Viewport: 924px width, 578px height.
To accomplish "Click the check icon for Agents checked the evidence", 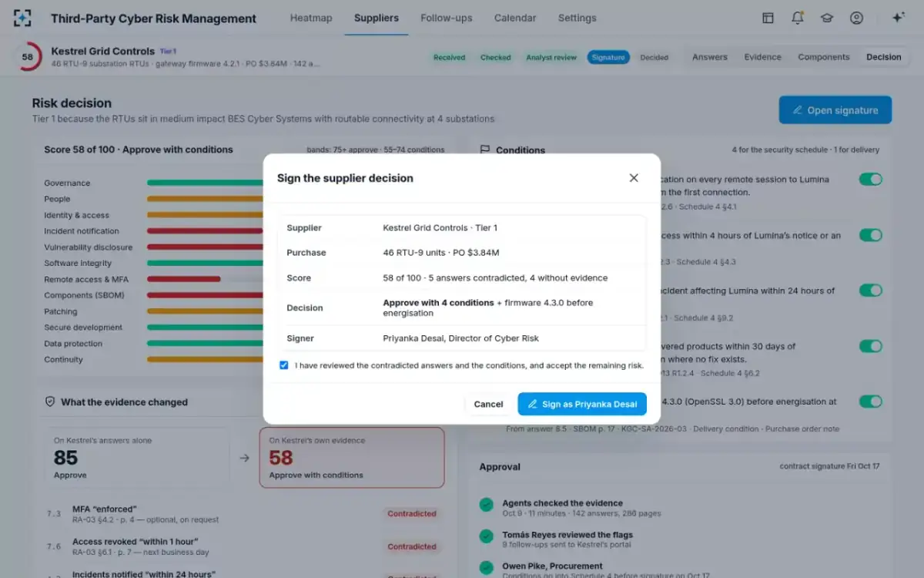I will click(486, 504).
